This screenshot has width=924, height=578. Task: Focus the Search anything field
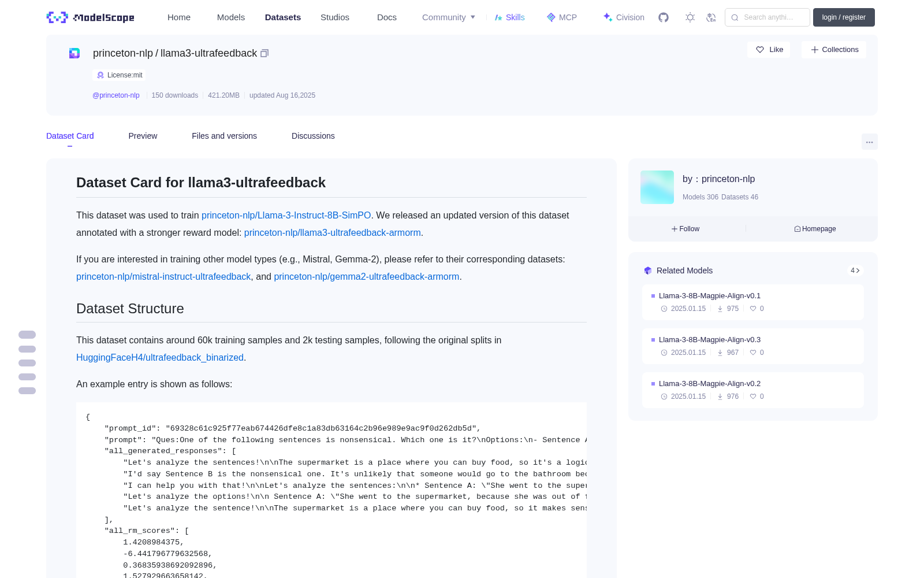click(x=767, y=17)
